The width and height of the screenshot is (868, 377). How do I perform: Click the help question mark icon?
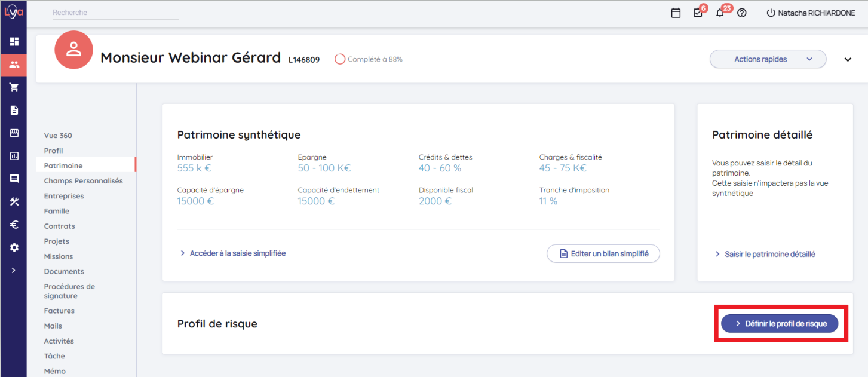(742, 13)
